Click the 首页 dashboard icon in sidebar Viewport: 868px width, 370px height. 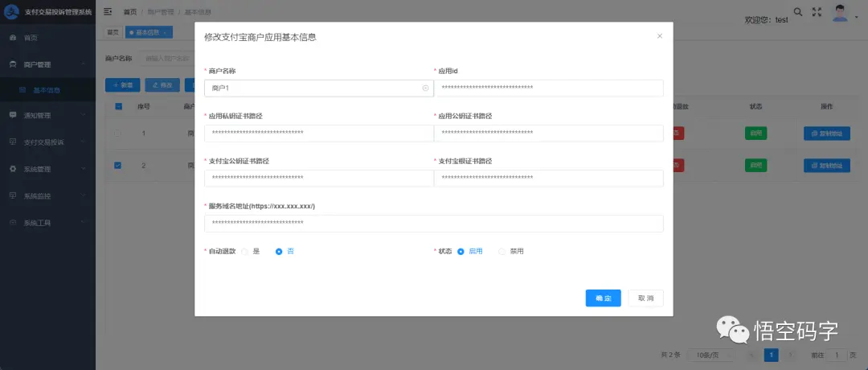pos(13,38)
